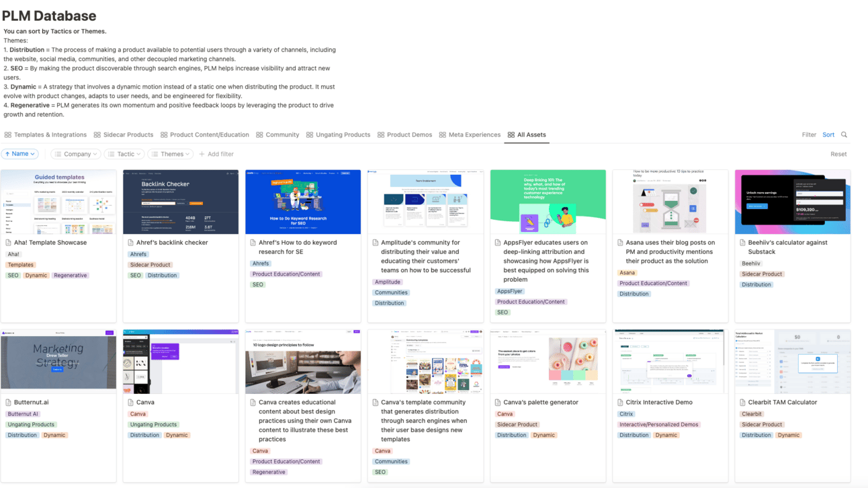
Task: Click the "Butternut AI" company tag
Action: 24,414
